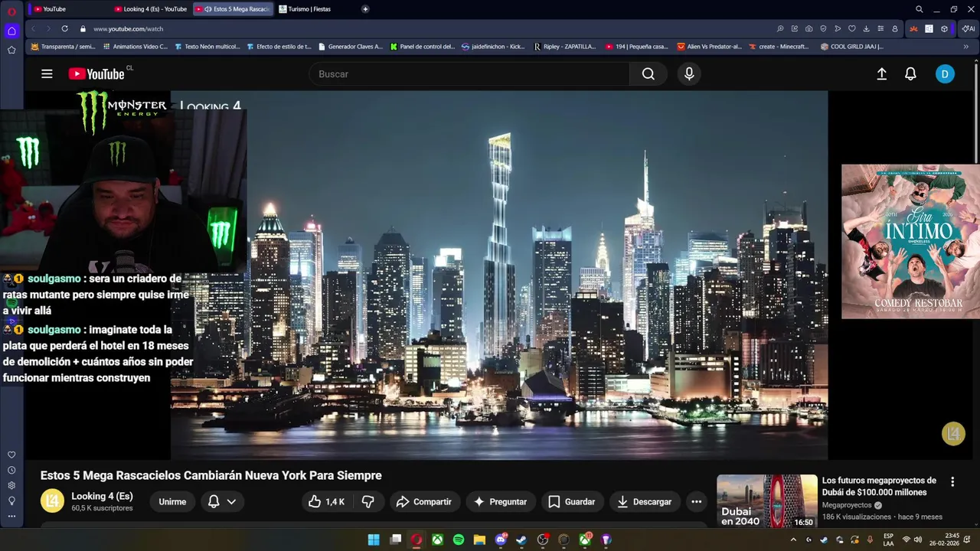Open Opera sidebar bookmarks star icon

pyautogui.click(x=11, y=50)
